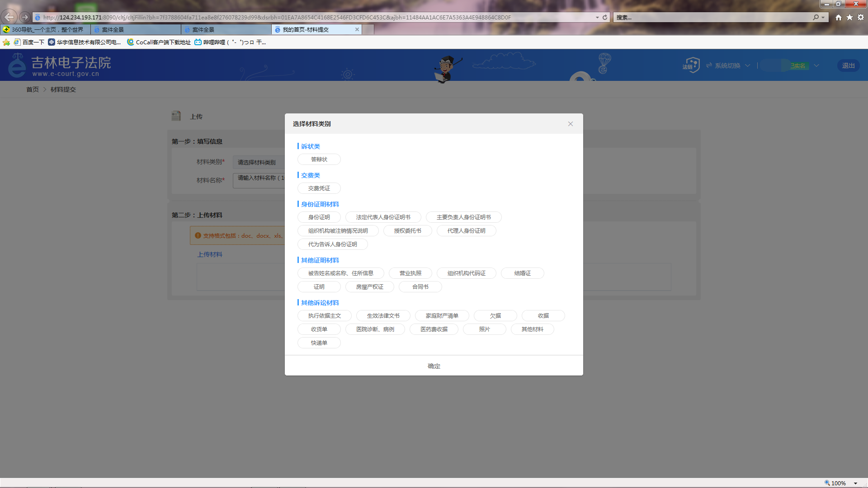The height and width of the screenshot is (488, 868).
Task: Click the 身份证明 icon button
Action: (x=319, y=216)
